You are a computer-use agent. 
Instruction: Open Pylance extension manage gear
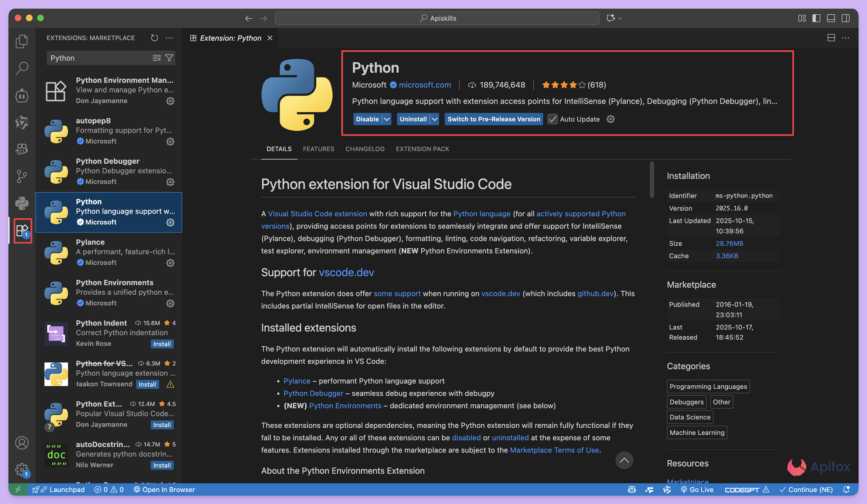[170, 263]
